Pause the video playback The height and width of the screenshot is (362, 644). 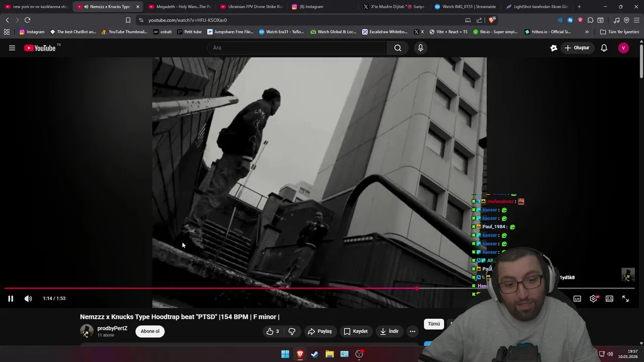(x=11, y=299)
